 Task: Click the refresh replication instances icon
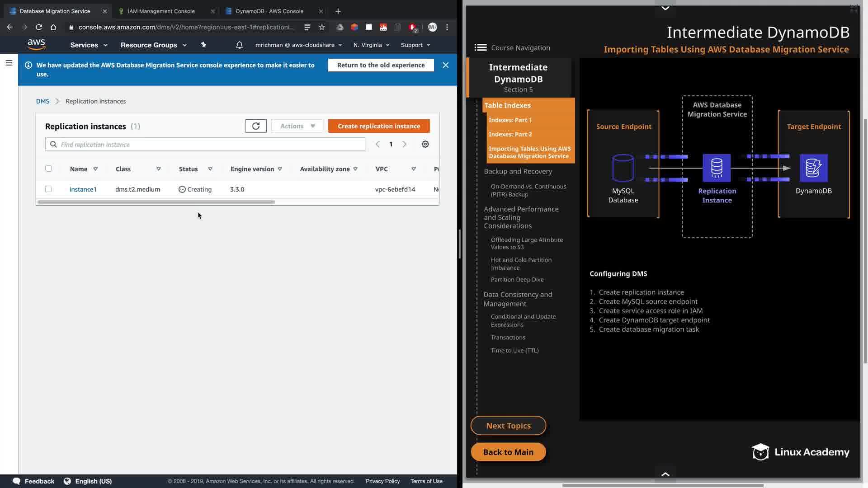[x=255, y=126]
